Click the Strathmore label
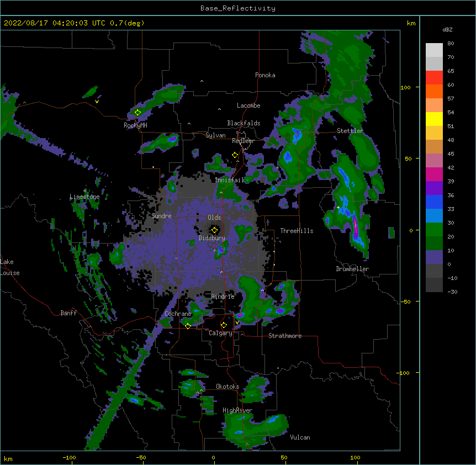Image resolution: width=476 pixels, height=465 pixels. click(x=285, y=336)
